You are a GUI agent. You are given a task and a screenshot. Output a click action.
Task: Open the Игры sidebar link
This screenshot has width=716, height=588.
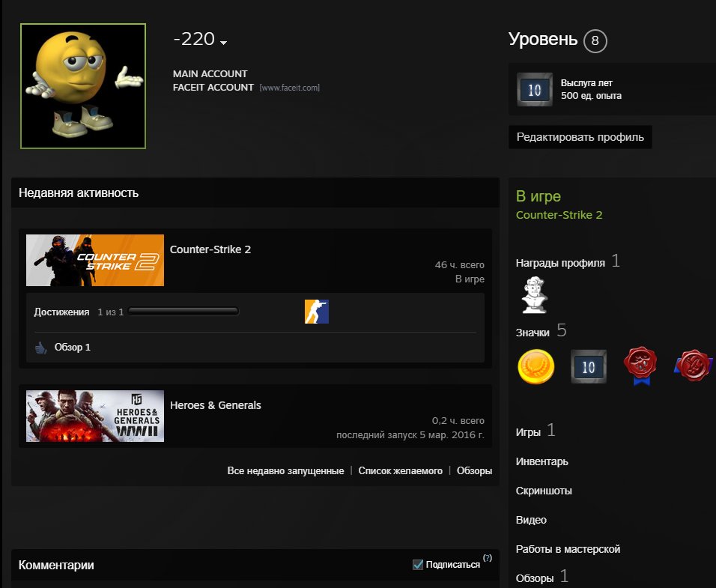[x=528, y=432]
